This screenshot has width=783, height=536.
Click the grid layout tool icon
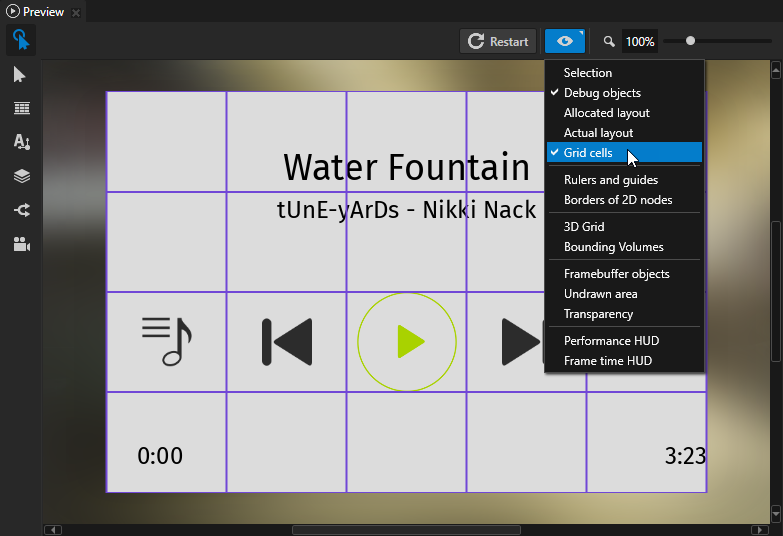point(21,109)
